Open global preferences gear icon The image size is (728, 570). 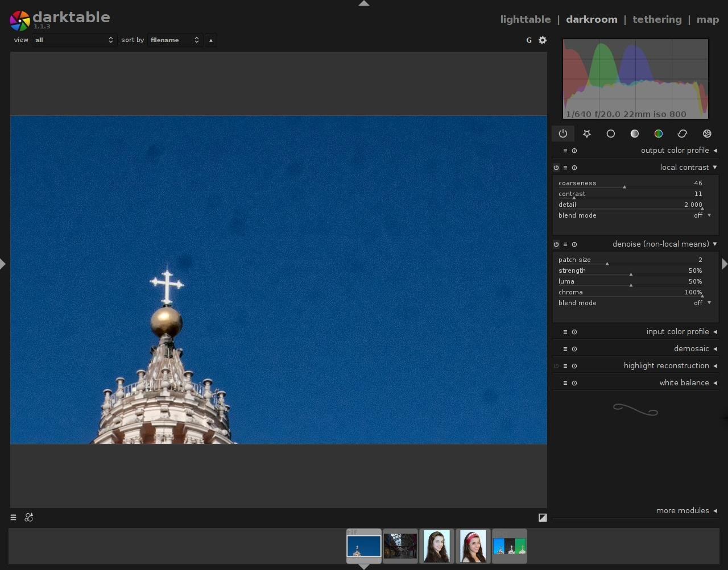(543, 40)
